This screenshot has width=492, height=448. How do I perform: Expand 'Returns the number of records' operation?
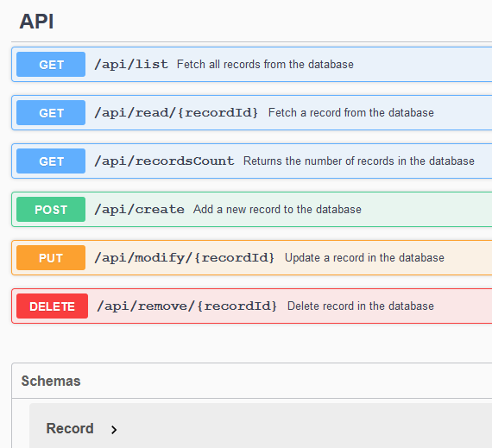(359, 161)
